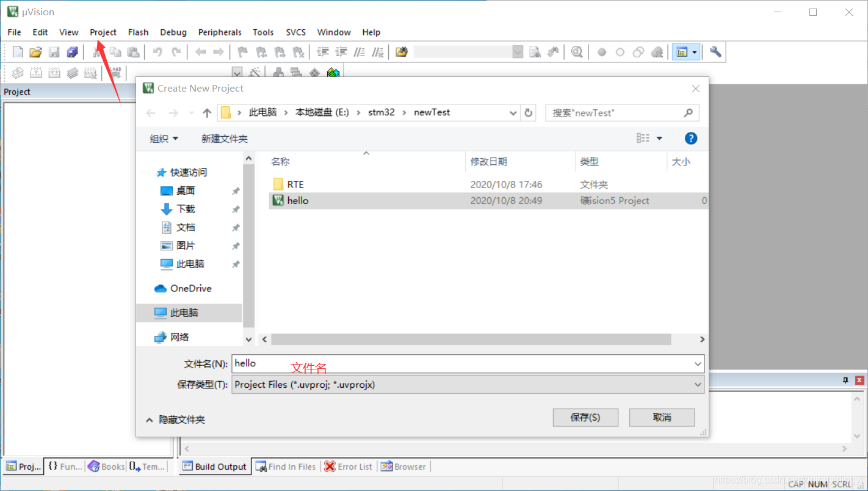Collapse folders with 隐藏文件夹

175,420
